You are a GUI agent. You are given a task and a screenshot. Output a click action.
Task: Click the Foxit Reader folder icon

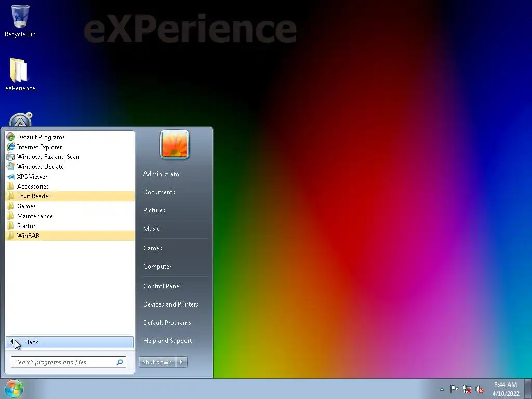[x=10, y=196]
